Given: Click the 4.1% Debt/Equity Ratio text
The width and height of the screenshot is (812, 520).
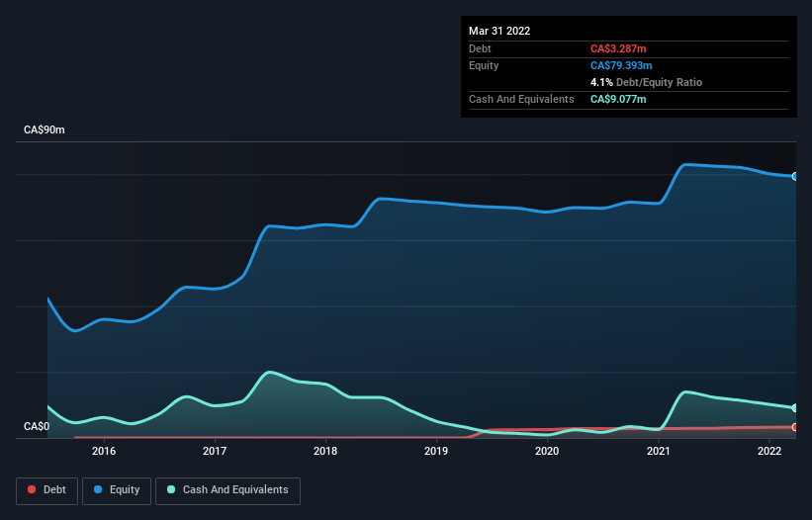Looking at the screenshot, I should [x=646, y=82].
